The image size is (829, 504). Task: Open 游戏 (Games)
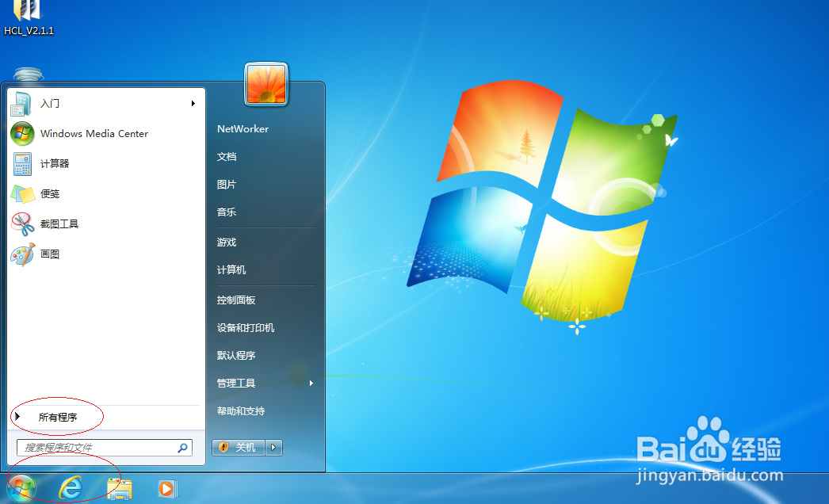click(227, 242)
